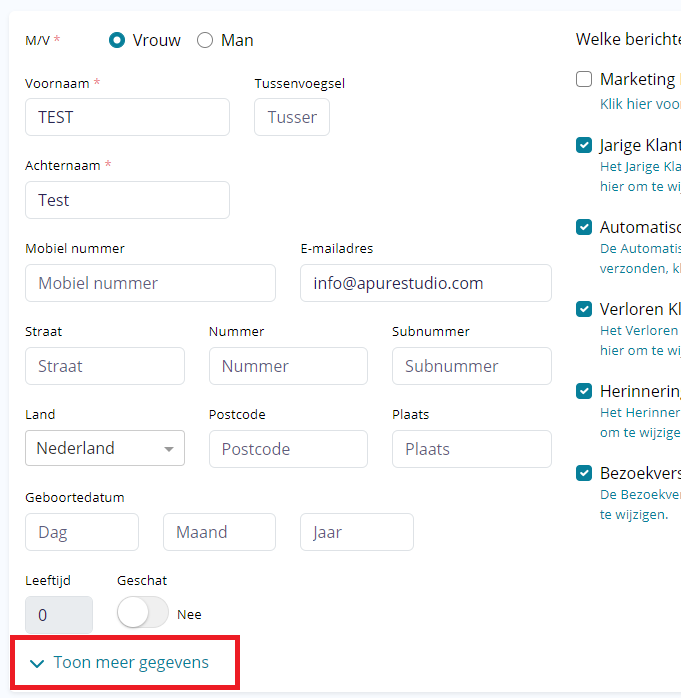Toggle the Geschat switch
The width and height of the screenshot is (681, 698).
[x=143, y=613]
